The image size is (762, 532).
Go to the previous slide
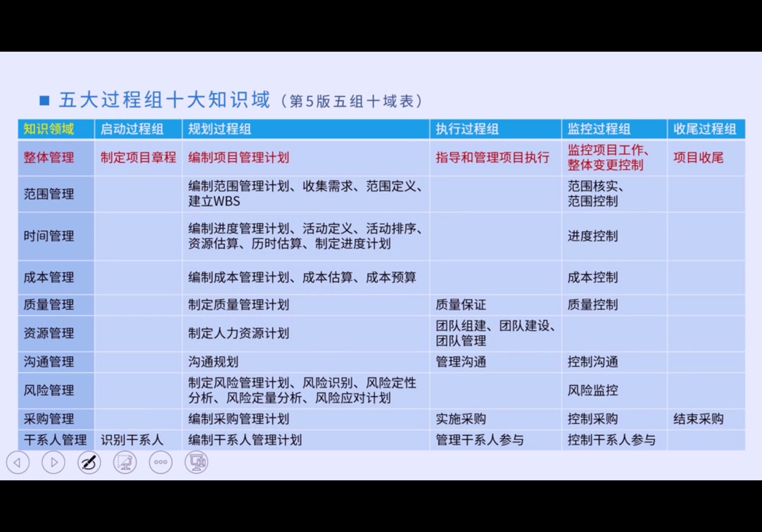18,462
